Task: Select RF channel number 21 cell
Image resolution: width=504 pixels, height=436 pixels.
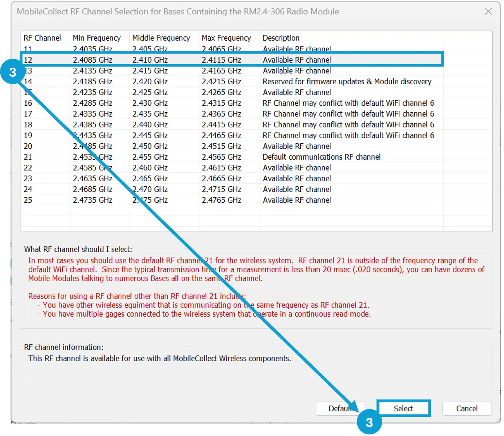Action: (28, 157)
